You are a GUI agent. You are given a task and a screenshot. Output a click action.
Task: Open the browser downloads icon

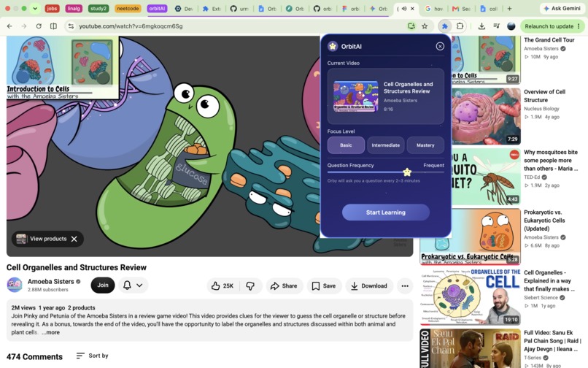pyautogui.click(x=482, y=26)
